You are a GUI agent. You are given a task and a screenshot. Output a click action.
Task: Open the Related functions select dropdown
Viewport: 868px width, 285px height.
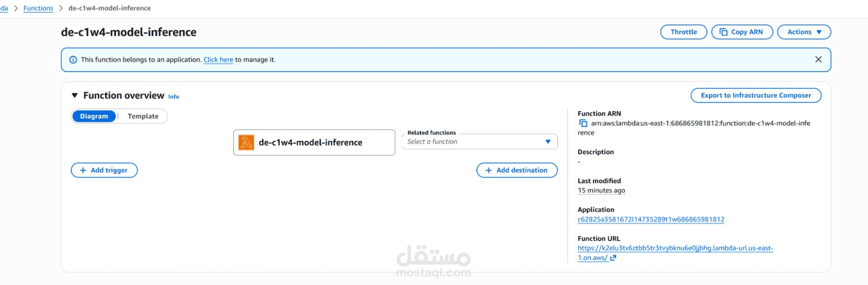pyautogui.click(x=480, y=141)
